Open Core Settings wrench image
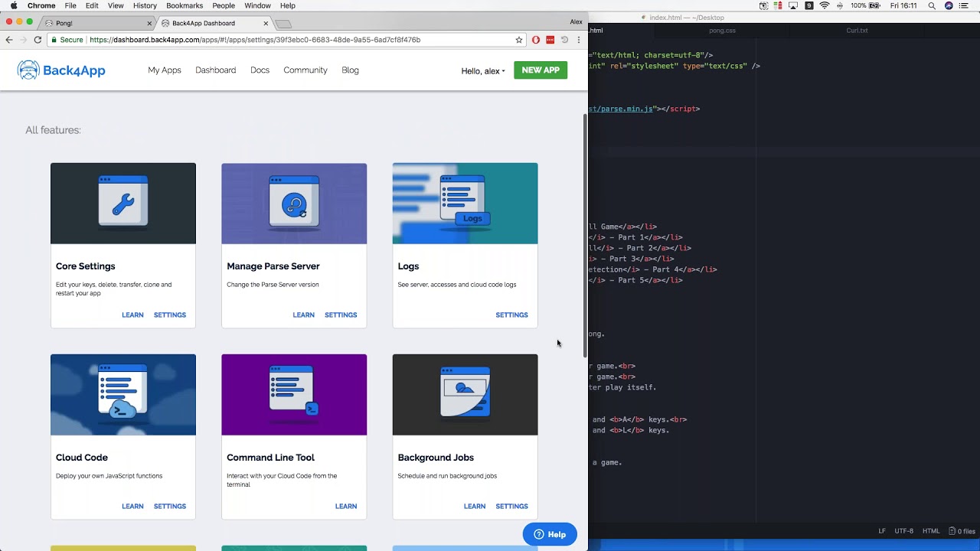This screenshot has width=980, height=551. 123,204
